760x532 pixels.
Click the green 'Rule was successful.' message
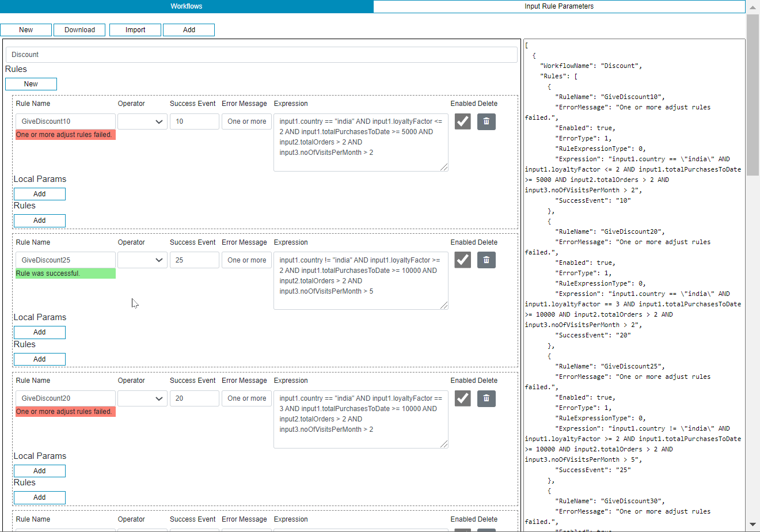pos(66,273)
